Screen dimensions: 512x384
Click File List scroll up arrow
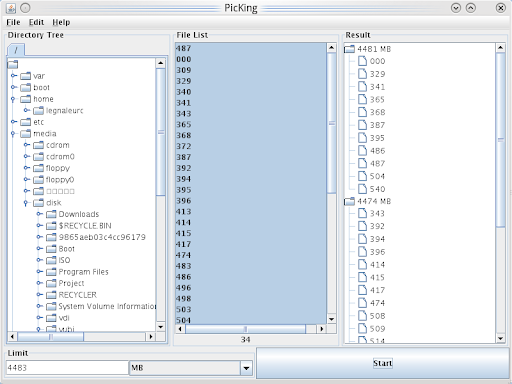[x=331, y=47]
